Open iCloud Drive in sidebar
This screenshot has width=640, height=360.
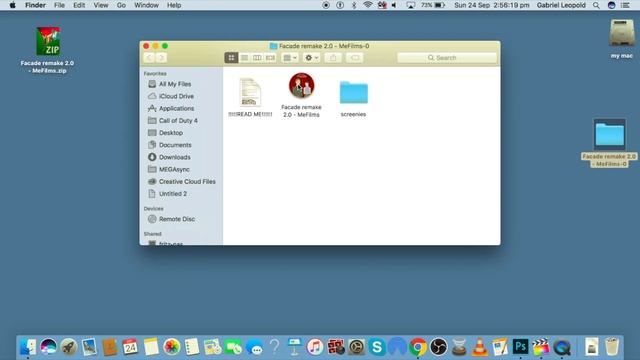[176, 96]
